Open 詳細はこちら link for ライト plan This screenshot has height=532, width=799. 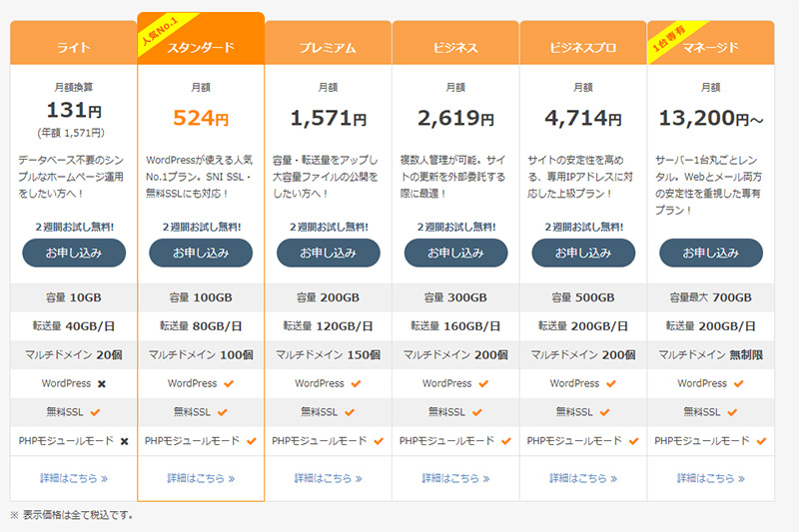click(74, 478)
